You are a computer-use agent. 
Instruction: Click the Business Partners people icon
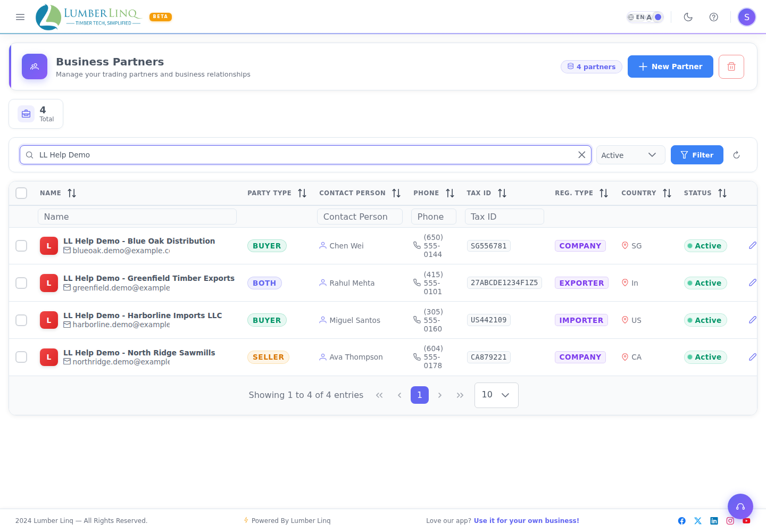point(35,66)
